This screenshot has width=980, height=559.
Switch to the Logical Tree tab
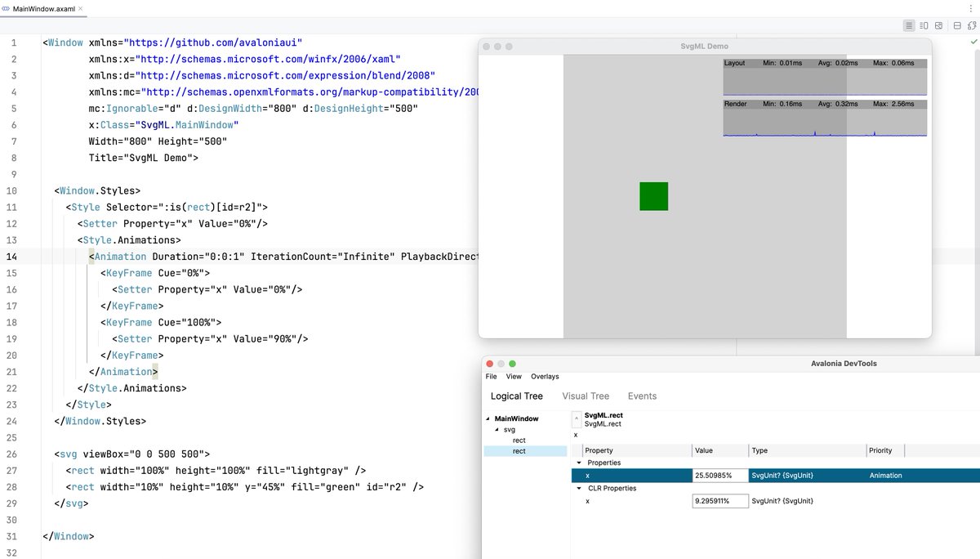tap(516, 396)
